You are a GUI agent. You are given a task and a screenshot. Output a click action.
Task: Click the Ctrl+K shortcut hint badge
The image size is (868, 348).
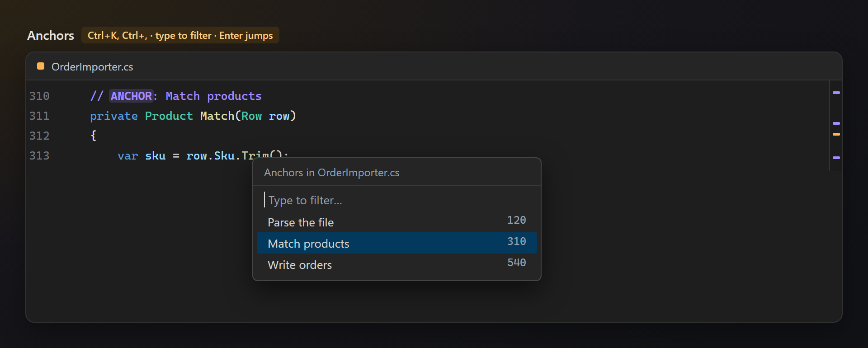[180, 35]
